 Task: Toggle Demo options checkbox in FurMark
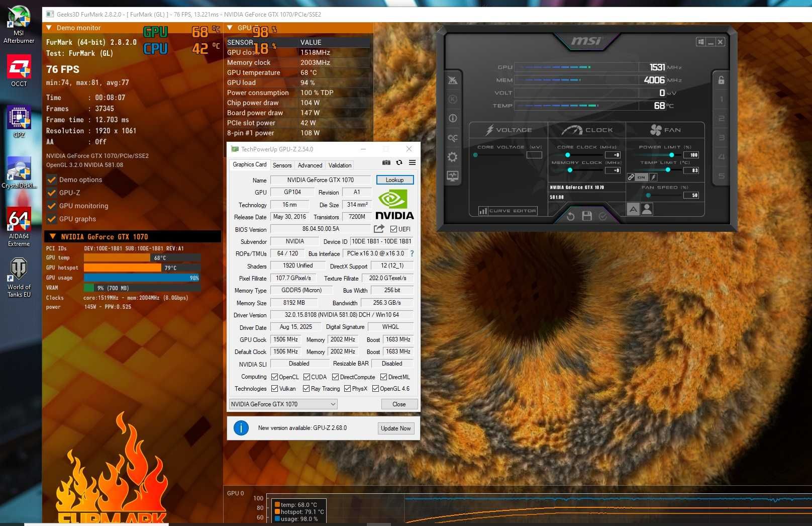(51, 180)
